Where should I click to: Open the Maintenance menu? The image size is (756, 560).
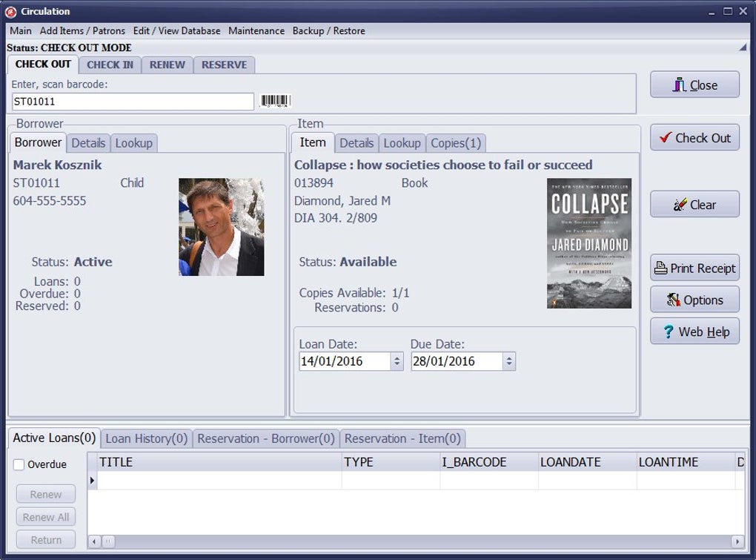click(x=256, y=31)
